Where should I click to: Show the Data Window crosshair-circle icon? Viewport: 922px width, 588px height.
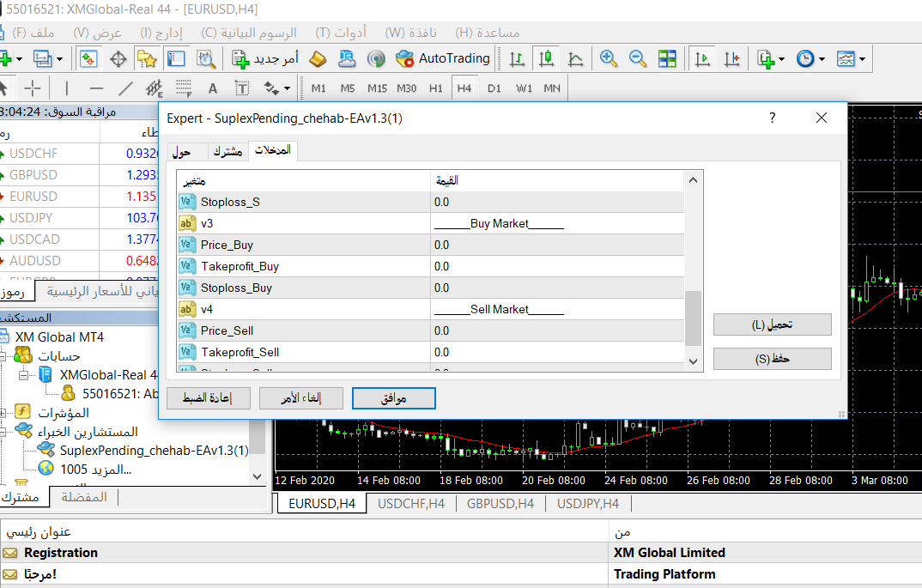[118, 58]
